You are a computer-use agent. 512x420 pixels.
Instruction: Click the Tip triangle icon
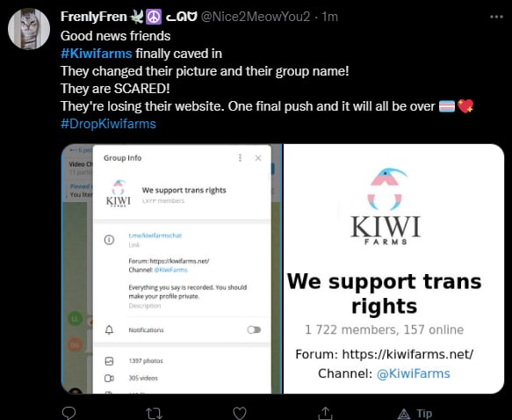pyautogui.click(x=404, y=414)
